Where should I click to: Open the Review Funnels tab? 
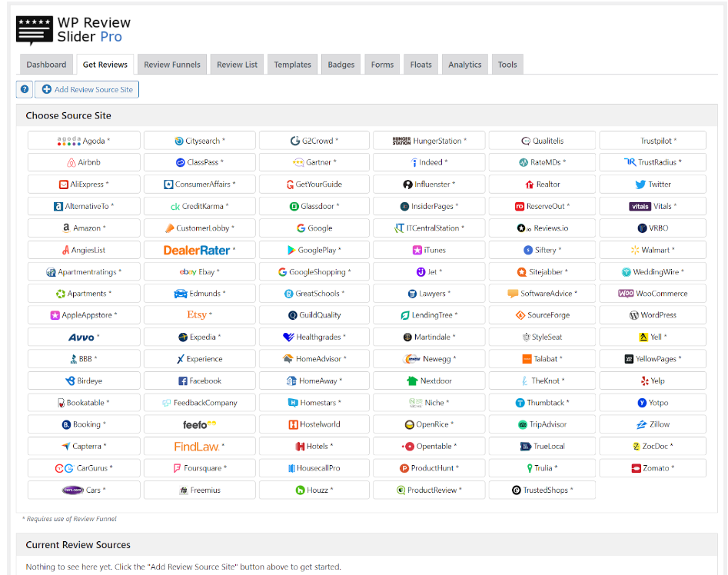pyautogui.click(x=171, y=65)
